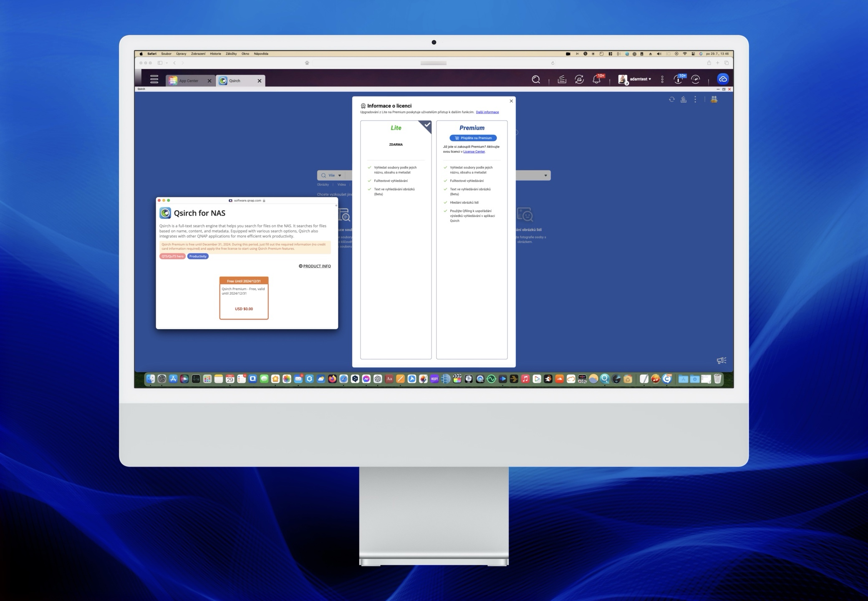Select the Lite license plan card
868x601 pixels.
tap(396, 239)
